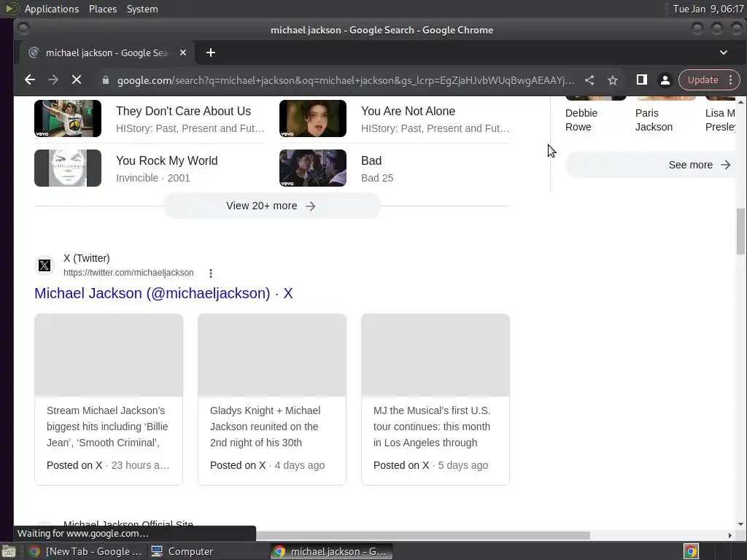Open the Applications menu
The height and width of the screenshot is (560, 747).
52,9
